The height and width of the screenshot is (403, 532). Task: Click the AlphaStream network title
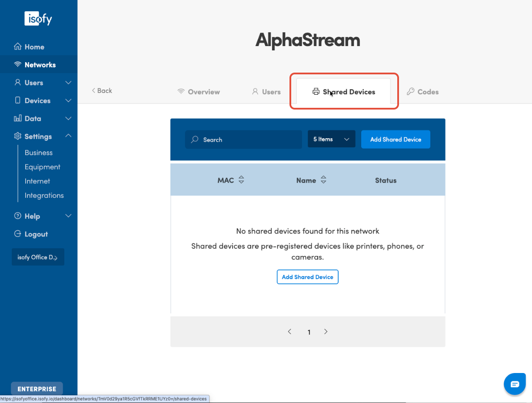(308, 40)
